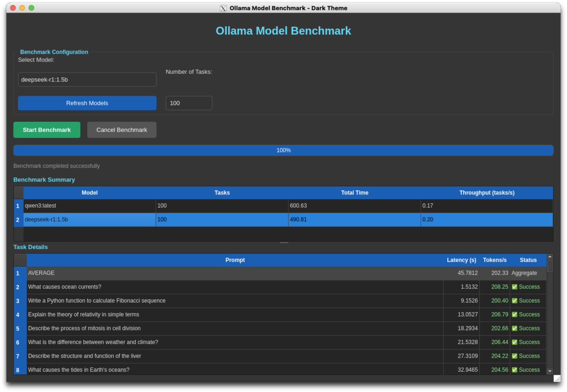Click the Prompt column header
567x392 pixels.
pos(235,260)
